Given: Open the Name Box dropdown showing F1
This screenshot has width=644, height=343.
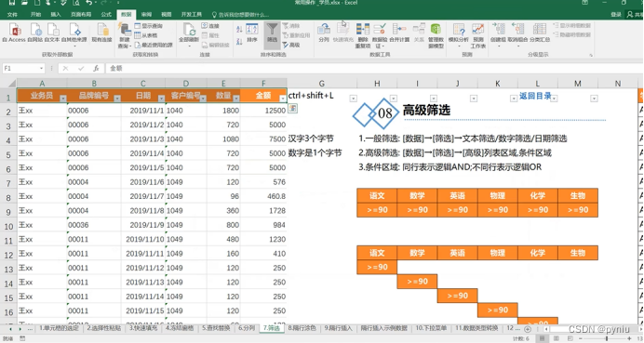Looking at the screenshot, I should click(x=41, y=68).
